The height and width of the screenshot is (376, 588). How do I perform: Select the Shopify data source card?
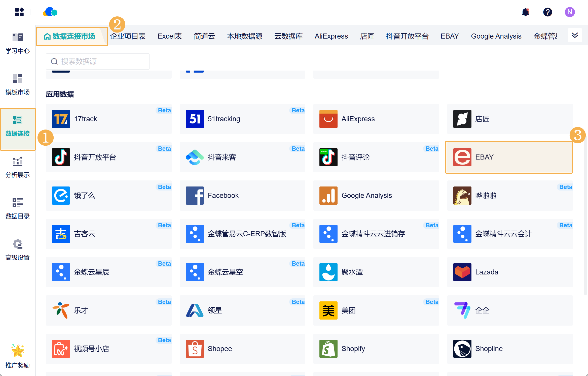376,349
